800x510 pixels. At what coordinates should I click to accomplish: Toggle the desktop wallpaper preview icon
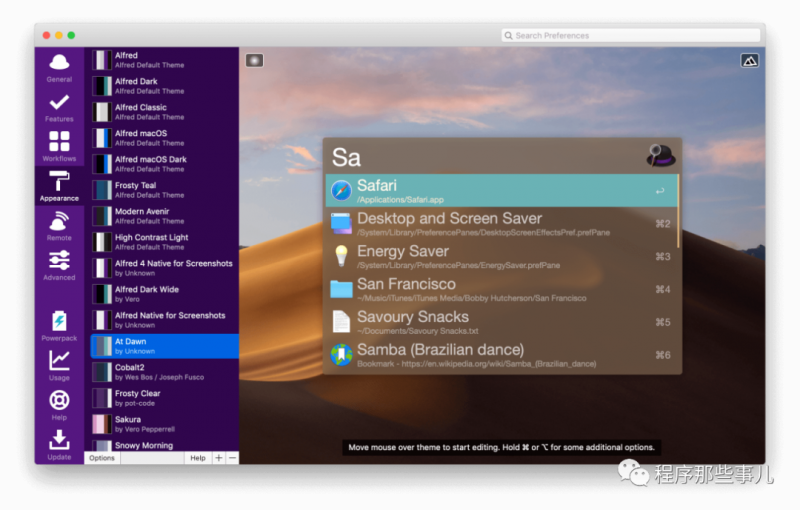click(749, 61)
